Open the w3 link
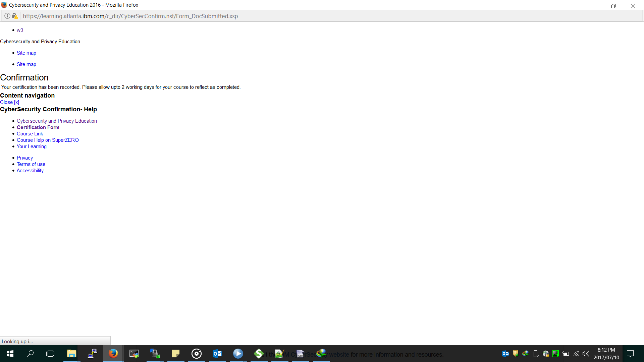The image size is (644, 362). pyautogui.click(x=20, y=30)
